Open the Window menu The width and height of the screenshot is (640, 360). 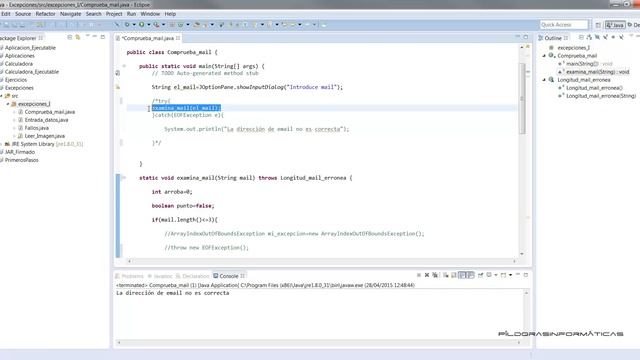coord(150,14)
